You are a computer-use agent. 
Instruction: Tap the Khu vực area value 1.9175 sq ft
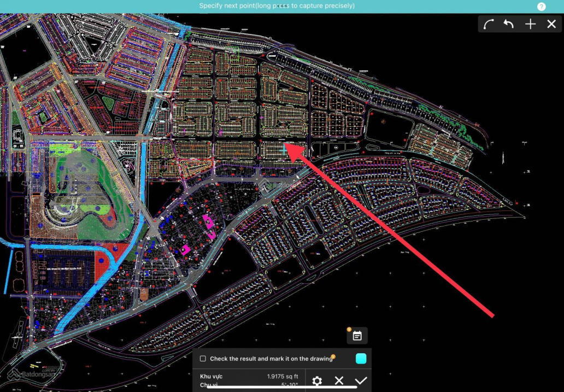click(x=283, y=377)
